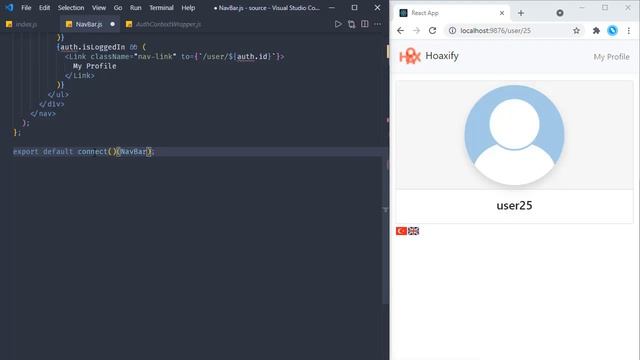
Task: Go back in the browser
Action: tap(400, 31)
